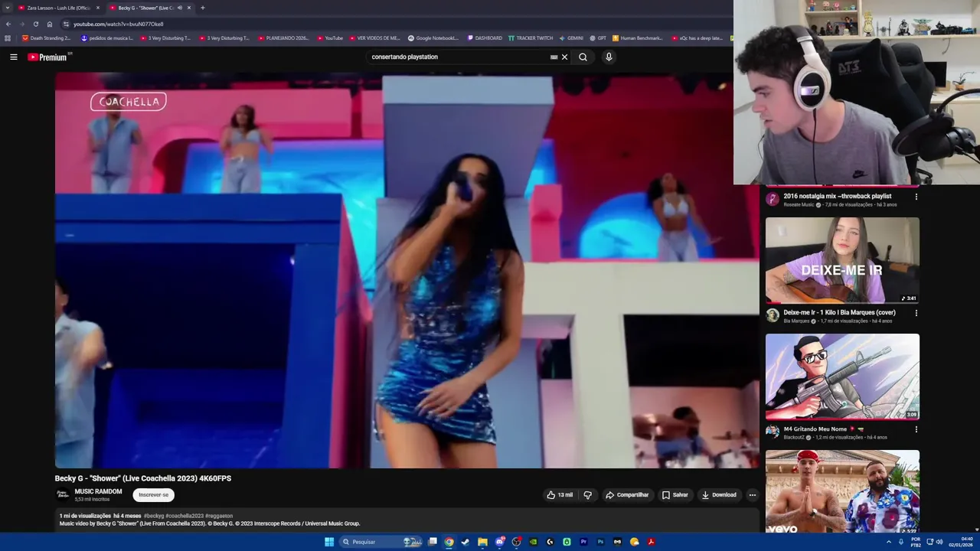Open a new browser tab
980x551 pixels.
coord(202,8)
